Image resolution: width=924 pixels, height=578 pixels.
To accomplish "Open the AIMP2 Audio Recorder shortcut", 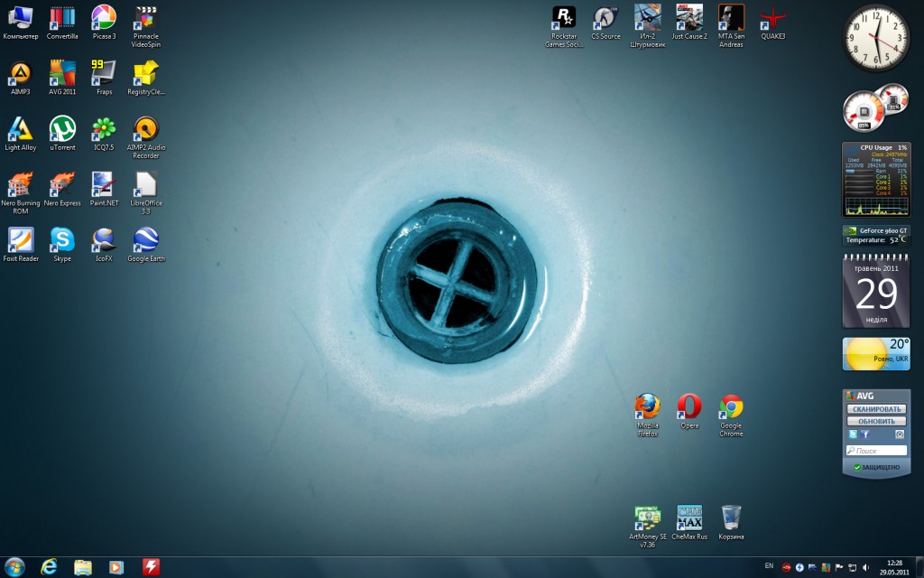I will pyautogui.click(x=145, y=137).
